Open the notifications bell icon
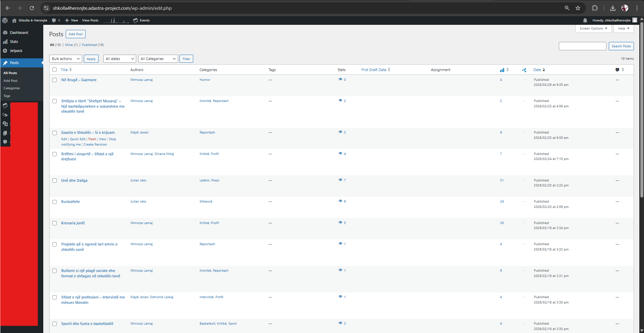 point(585,20)
